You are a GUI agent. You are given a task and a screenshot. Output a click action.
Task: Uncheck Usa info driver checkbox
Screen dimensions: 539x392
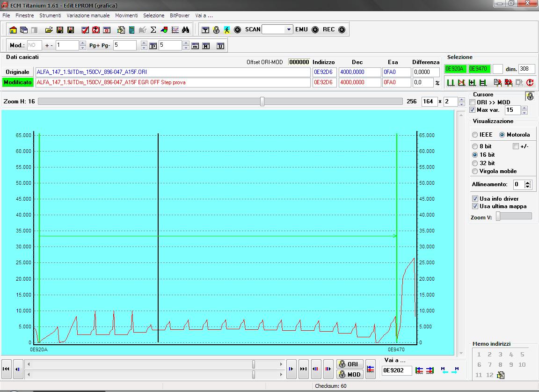(475, 199)
